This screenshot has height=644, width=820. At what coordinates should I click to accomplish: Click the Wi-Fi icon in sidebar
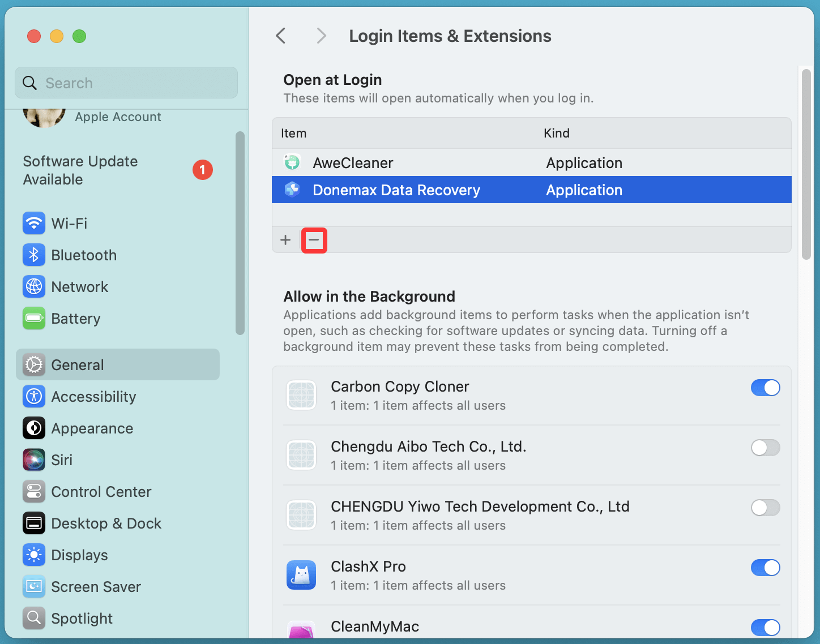tap(34, 223)
